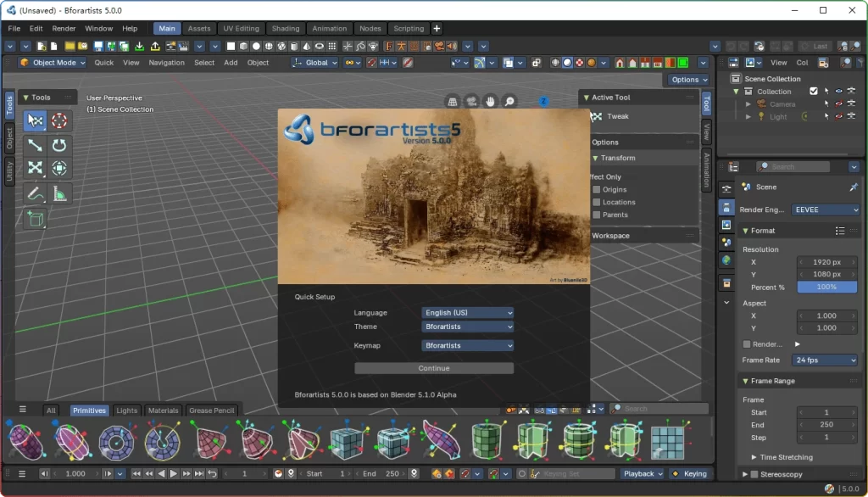This screenshot has height=497, width=868.
Task: Select the Measure tool
Action: click(58, 193)
